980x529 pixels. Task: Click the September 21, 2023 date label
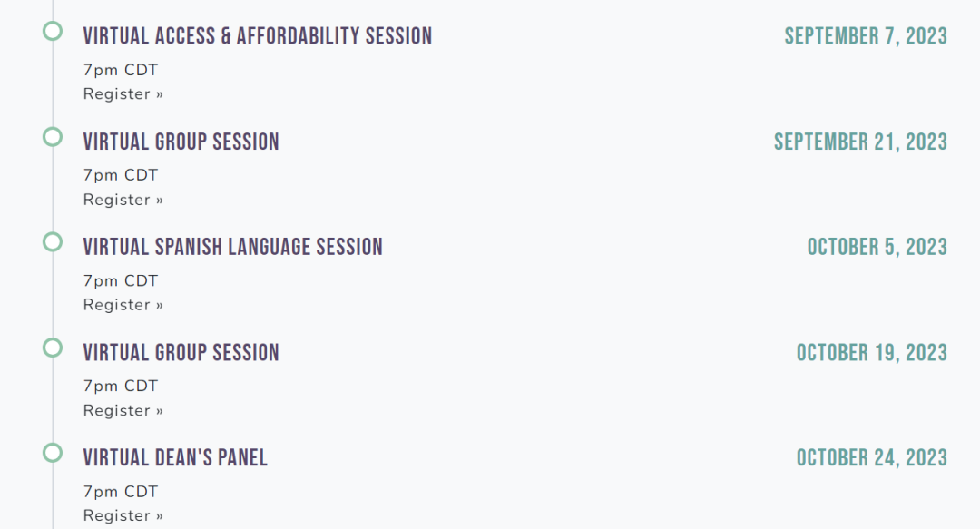(x=860, y=142)
